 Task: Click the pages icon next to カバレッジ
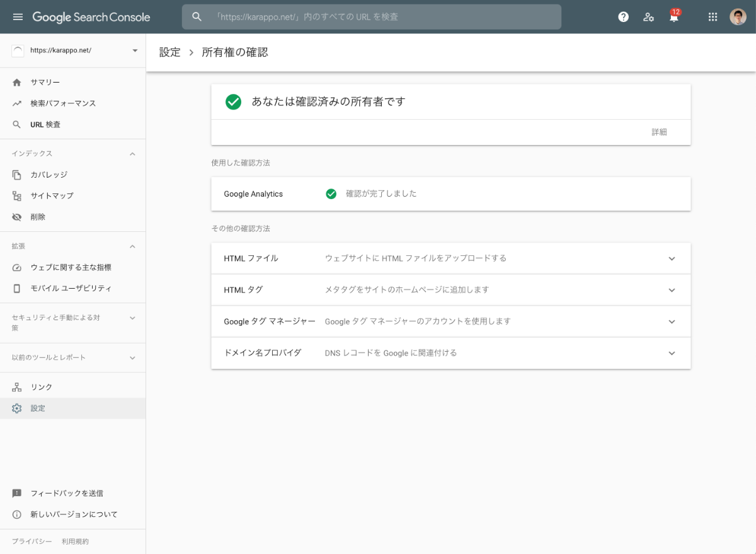point(17,175)
